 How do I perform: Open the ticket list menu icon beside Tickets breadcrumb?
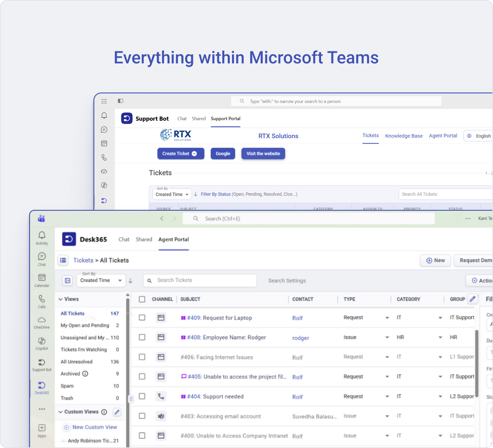tap(63, 260)
